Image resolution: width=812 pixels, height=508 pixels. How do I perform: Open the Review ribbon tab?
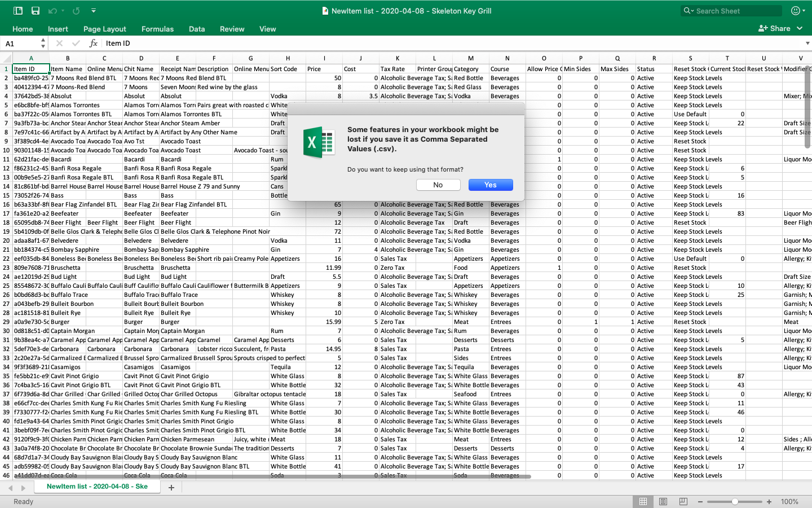232,29
